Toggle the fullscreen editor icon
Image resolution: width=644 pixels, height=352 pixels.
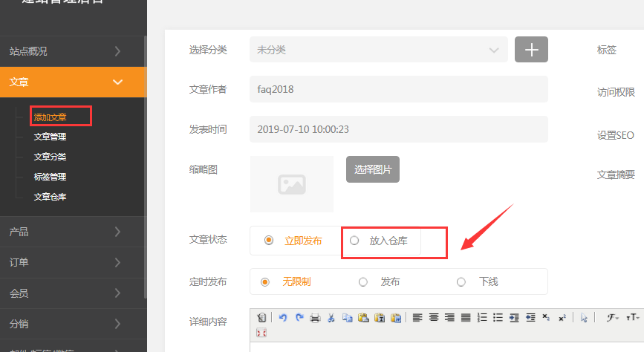261,333
